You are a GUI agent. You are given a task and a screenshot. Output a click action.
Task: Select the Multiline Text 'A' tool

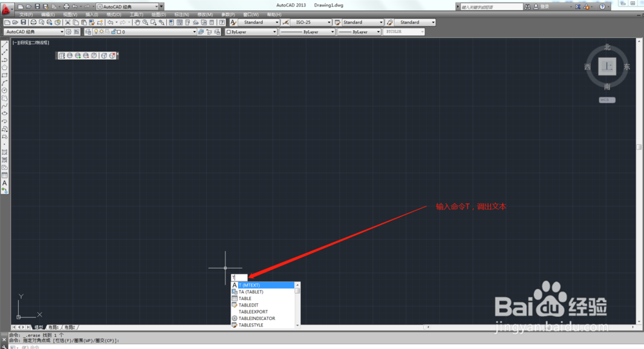(x=5, y=183)
